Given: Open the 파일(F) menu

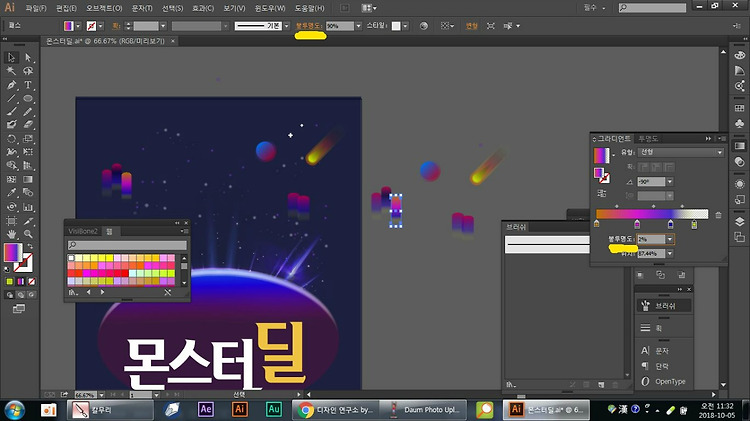Looking at the screenshot, I should [x=36, y=8].
